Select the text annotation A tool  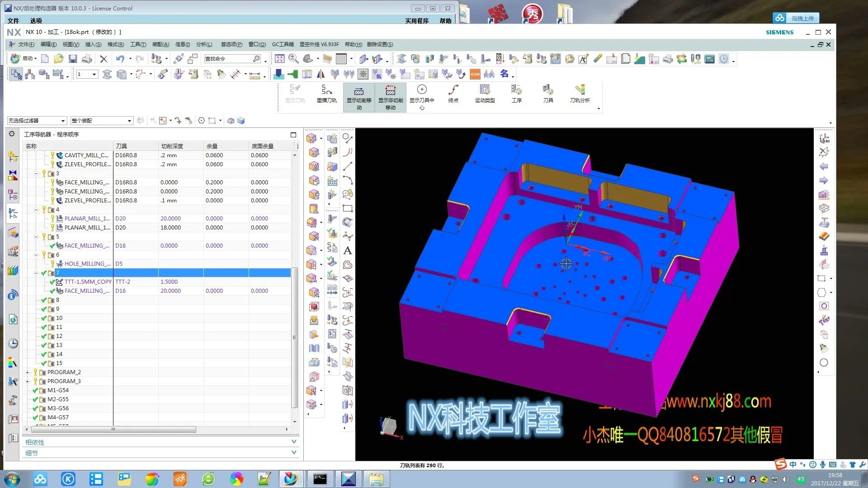tap(347, 251)
